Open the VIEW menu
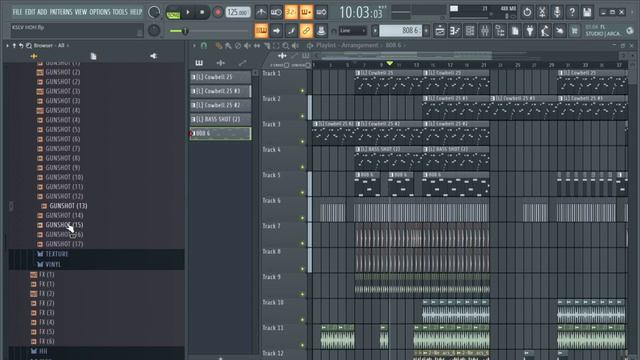640x360 pixels. click(81, 12)
